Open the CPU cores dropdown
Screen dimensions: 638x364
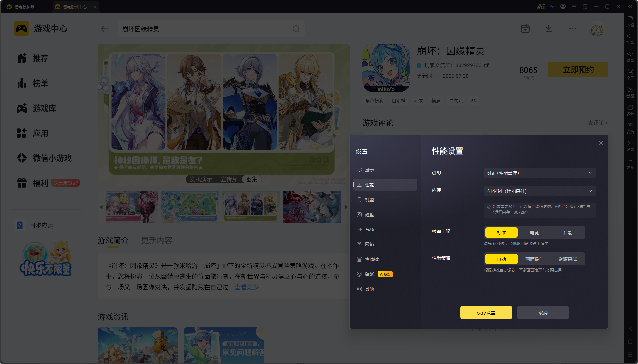coord(539,173)
